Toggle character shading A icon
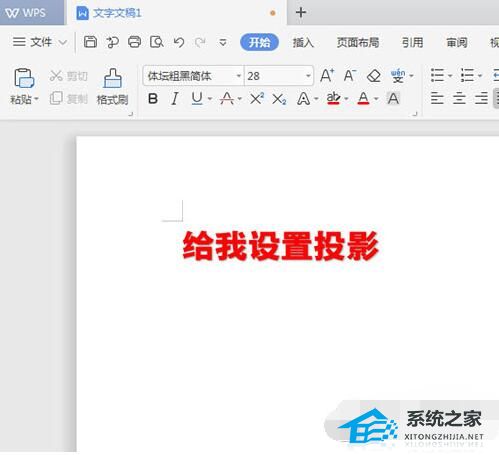The image size is (499, 455). click(x=393, y=99)
